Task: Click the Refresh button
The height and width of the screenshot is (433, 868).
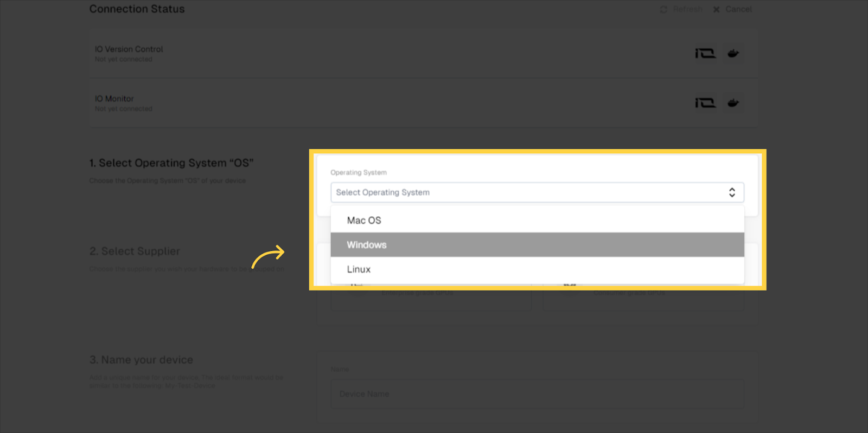Action: [681, 9]
